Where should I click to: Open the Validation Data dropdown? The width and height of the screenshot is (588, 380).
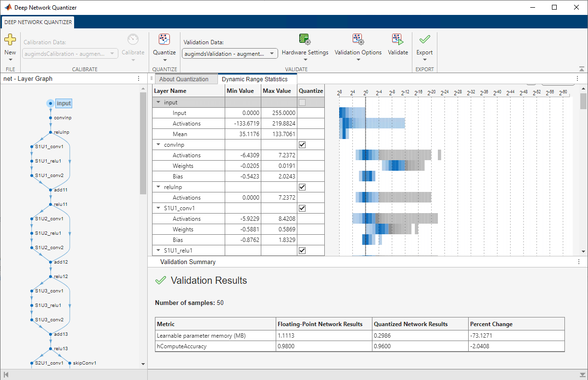[x=230, y=54]
